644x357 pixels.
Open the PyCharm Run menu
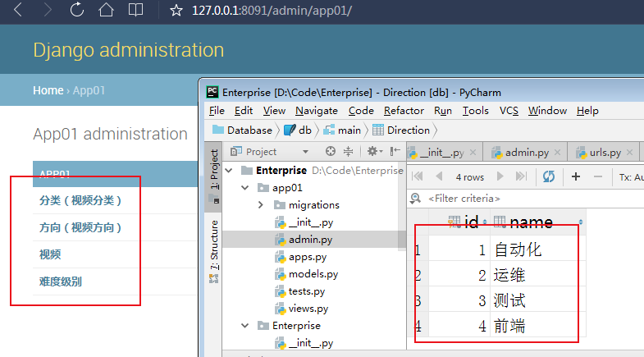coord(443,111)
